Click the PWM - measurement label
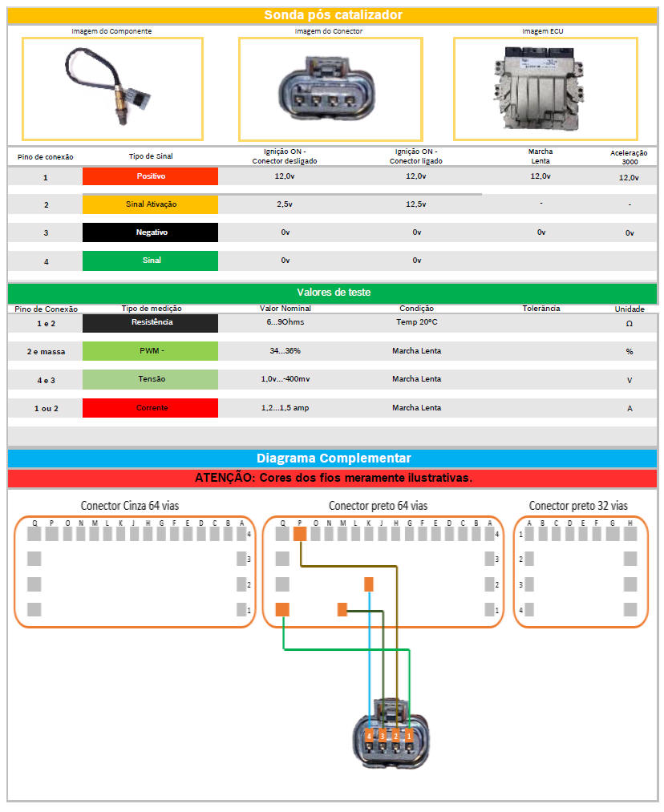The height and width of the screenshot is (812, 664). point(150,351)
